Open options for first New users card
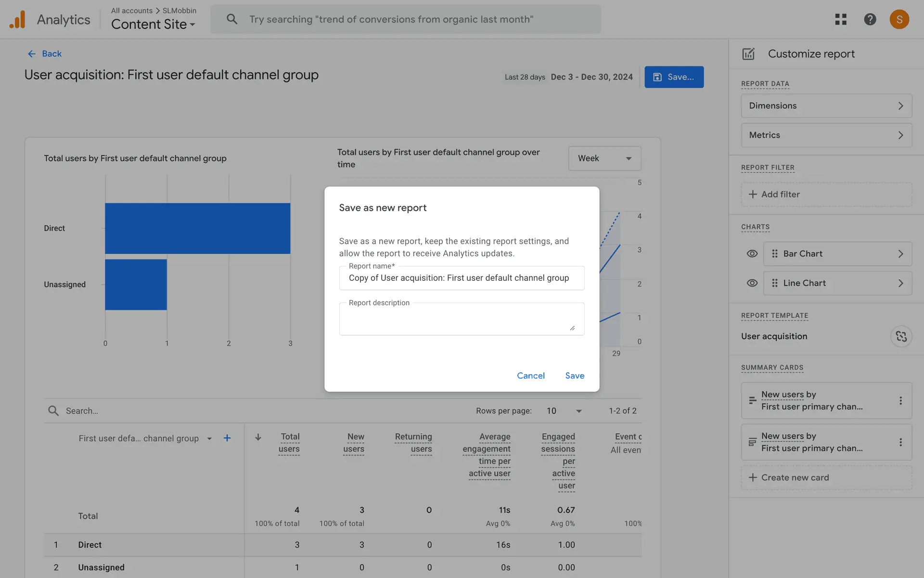This screenshot has height=578, width=924. 900,401
